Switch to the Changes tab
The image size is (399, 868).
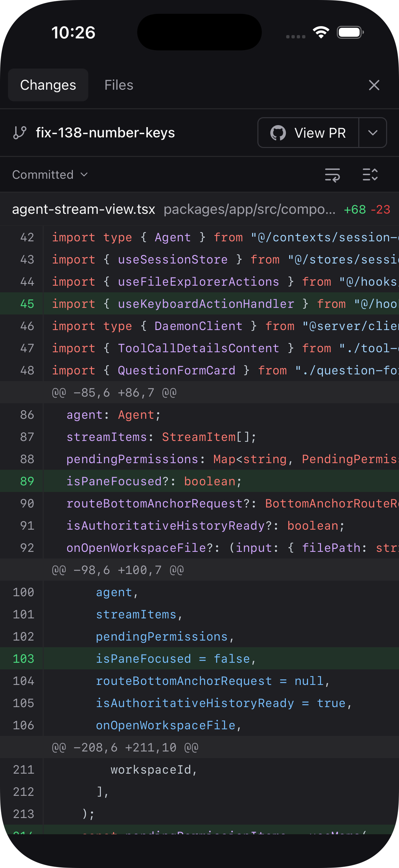48,85
